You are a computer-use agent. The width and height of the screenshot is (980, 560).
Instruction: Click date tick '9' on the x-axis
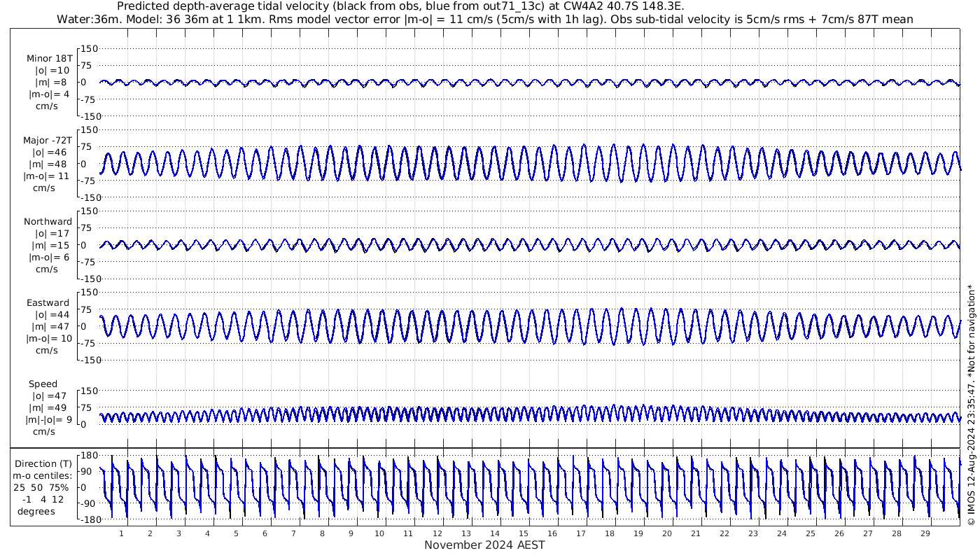tap(351, 533)
